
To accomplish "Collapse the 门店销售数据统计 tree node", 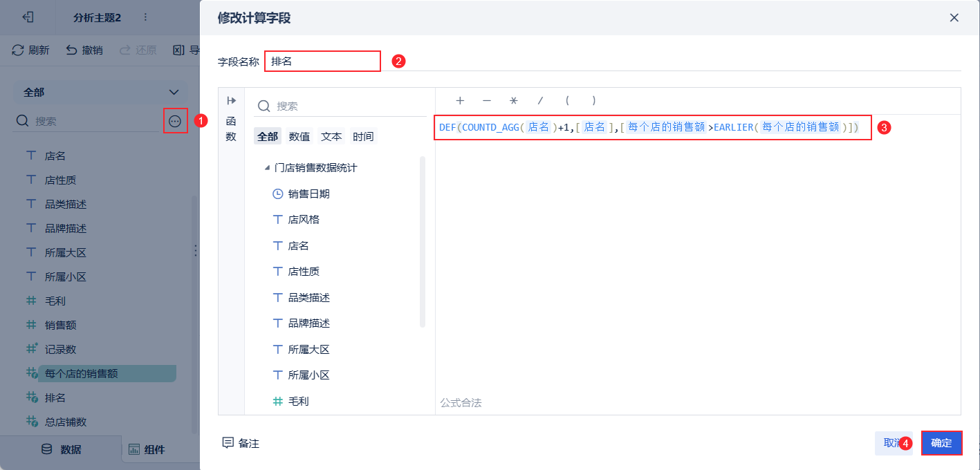I will [267, 168].
